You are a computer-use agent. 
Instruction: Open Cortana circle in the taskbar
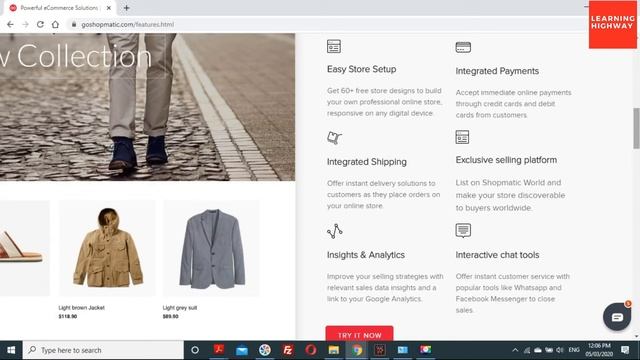point(195,350)
